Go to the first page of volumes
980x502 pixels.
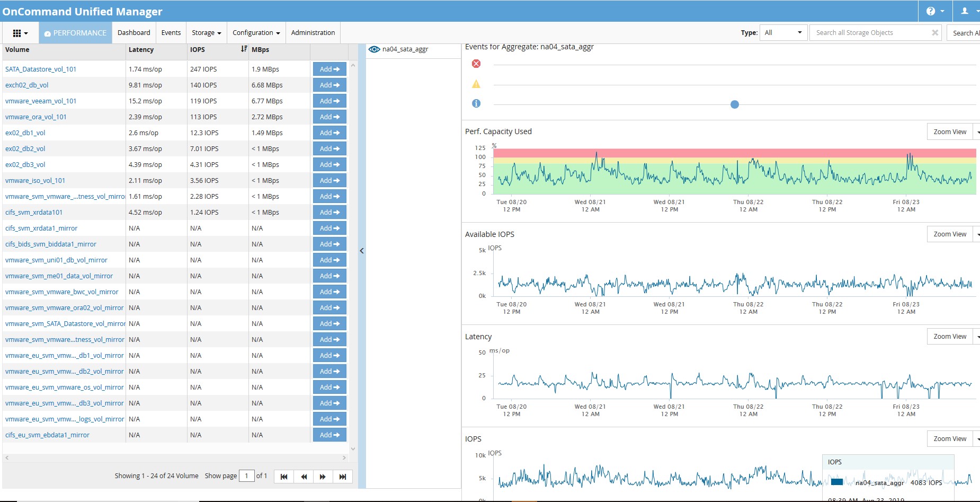click(284, 477)
